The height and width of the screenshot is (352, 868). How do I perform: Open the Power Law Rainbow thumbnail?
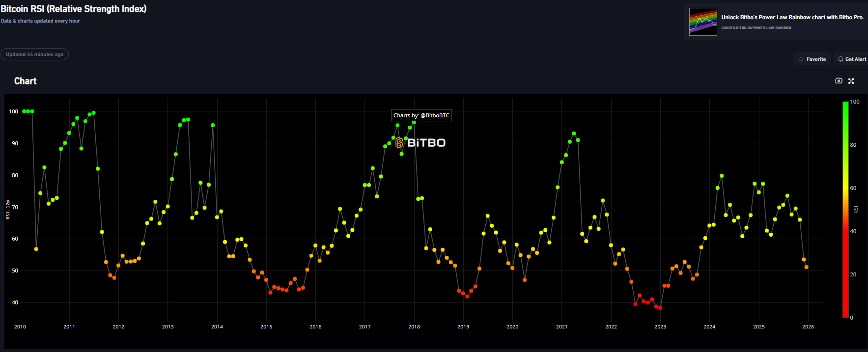coord(703,22)
